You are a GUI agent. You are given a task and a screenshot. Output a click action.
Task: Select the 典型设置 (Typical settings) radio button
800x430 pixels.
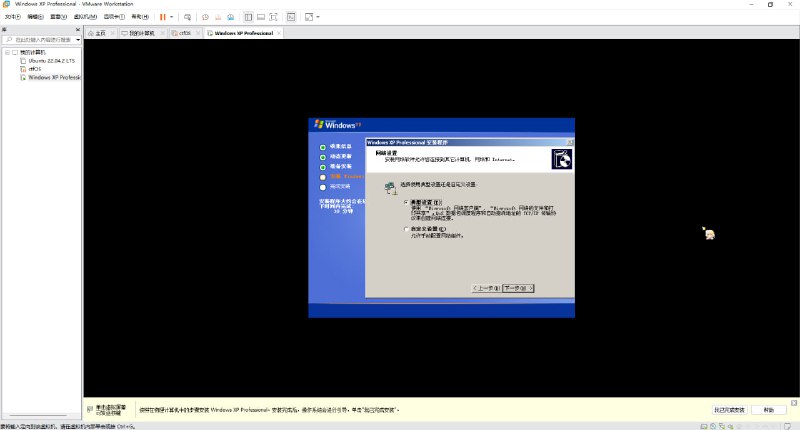point(406,202)
